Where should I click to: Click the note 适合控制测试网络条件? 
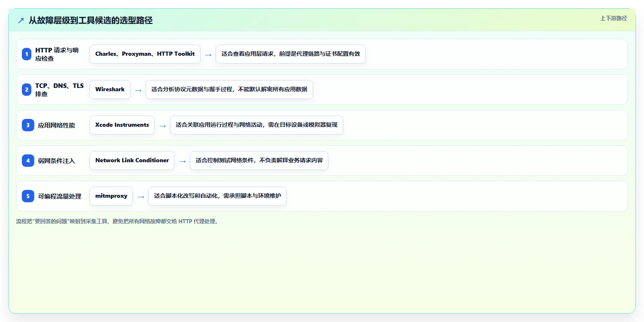[x=259, y=161]
